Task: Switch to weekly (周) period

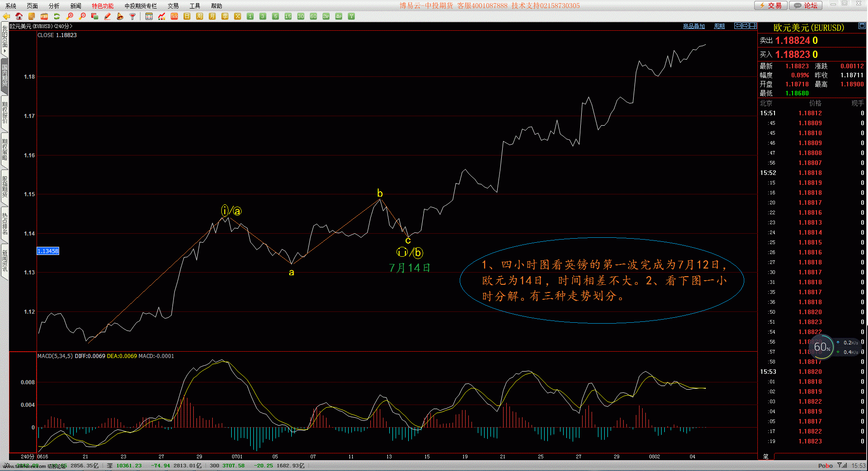Action: coord(200,16)
